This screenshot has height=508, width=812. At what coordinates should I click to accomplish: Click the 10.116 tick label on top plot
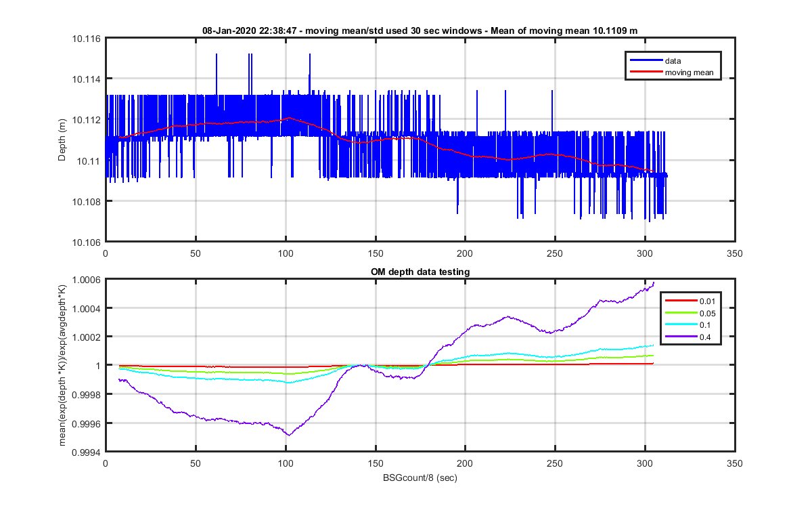pos(87,39)
